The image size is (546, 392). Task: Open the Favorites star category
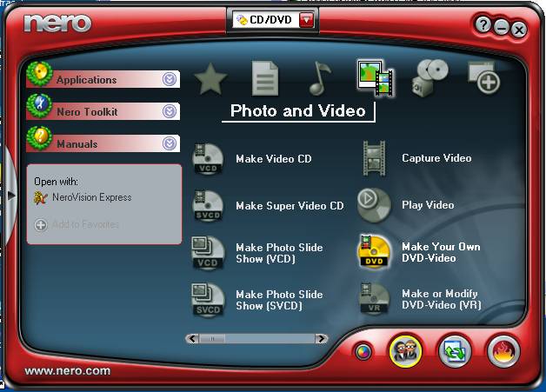(210, 79)
